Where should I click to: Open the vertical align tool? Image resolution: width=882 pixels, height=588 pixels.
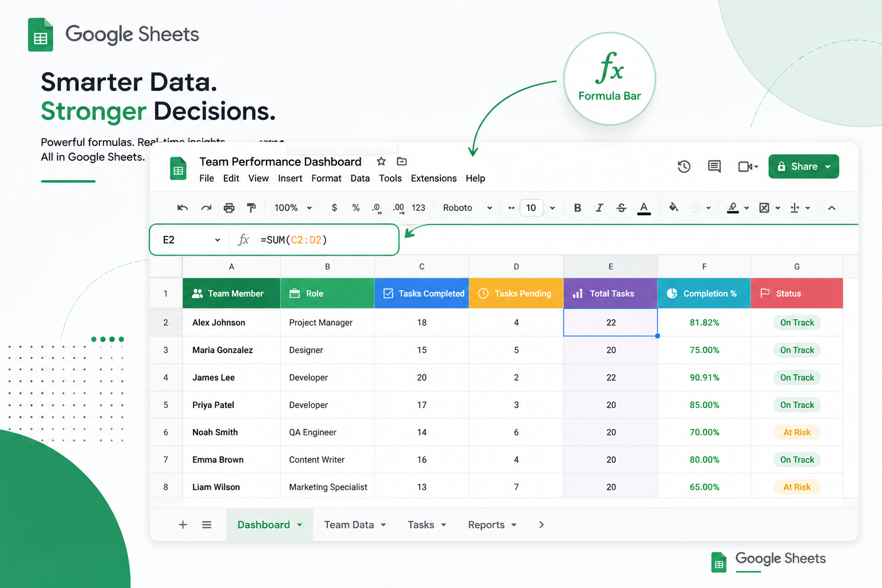[x=795, y=208]
